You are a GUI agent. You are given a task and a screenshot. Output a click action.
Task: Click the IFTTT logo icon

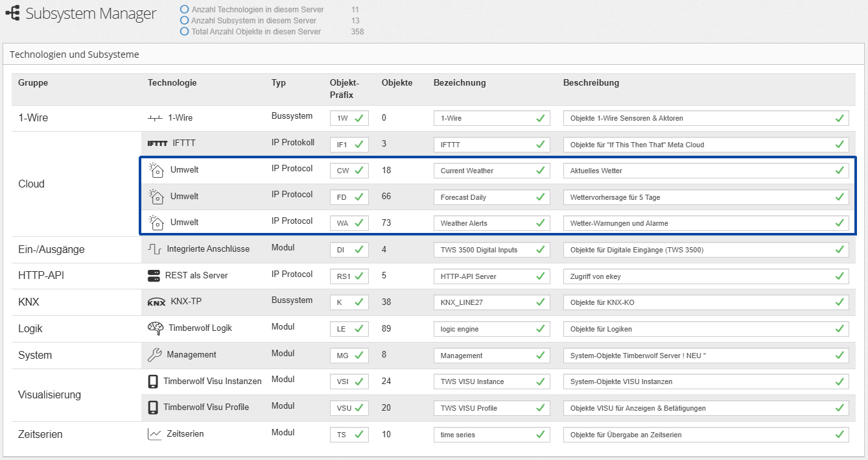pos(158,144)
